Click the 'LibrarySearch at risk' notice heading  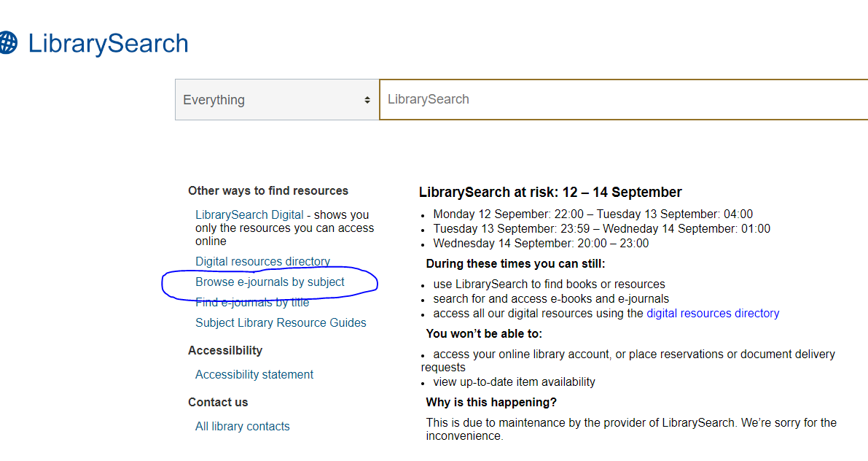tap(550, 193)
